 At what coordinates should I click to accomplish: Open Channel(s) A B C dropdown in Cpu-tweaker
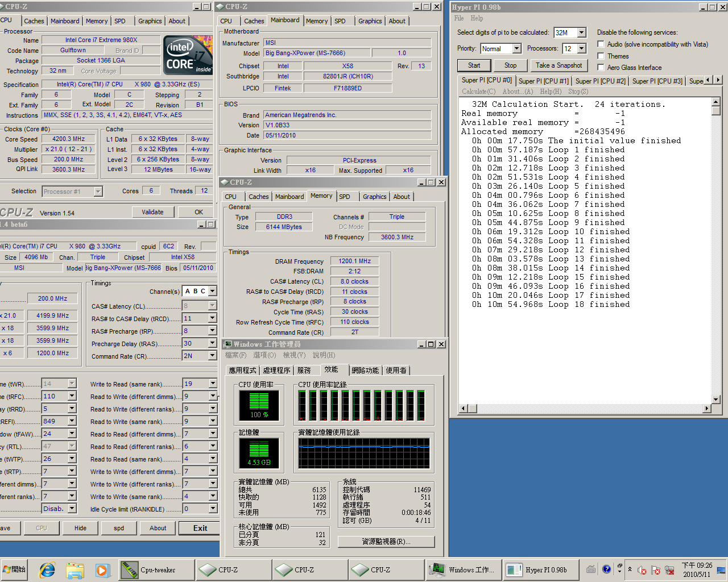[213, 291]
